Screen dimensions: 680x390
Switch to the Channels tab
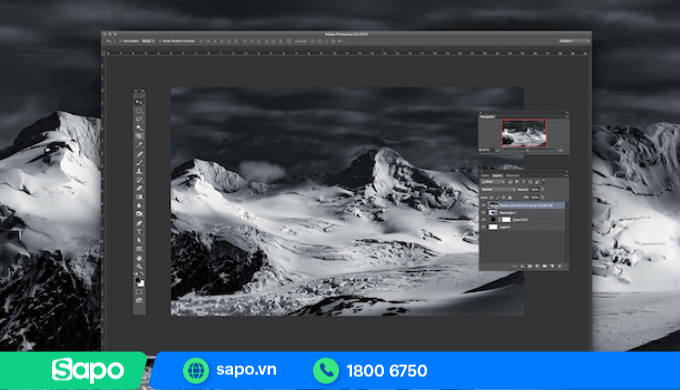click(513, 176)
